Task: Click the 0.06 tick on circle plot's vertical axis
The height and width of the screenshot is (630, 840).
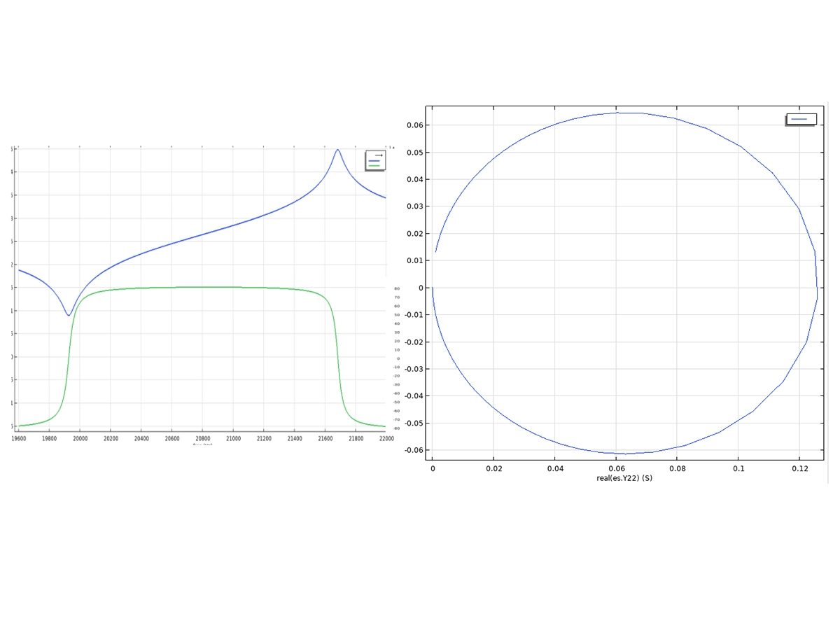Action: click(415, 125)
